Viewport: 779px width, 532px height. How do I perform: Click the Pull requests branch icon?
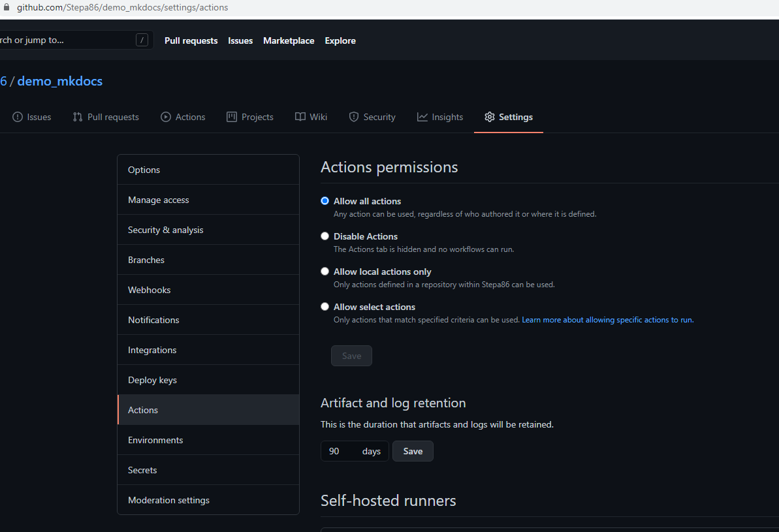click(x=78, y=117)
